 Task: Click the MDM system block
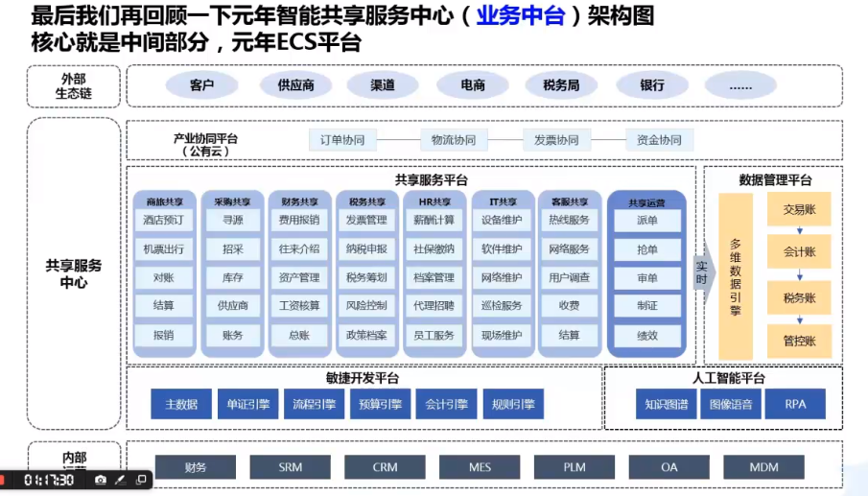(x=763, y=467)
